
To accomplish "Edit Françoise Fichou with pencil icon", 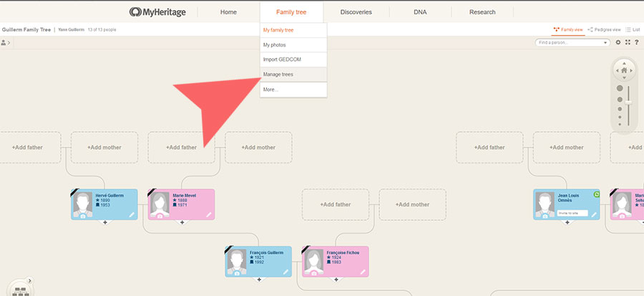I will (363, 272).
